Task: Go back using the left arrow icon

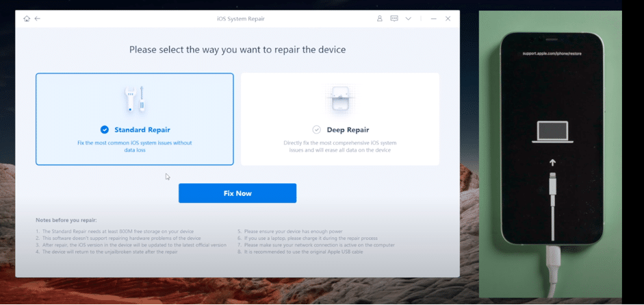Action: 38,19
